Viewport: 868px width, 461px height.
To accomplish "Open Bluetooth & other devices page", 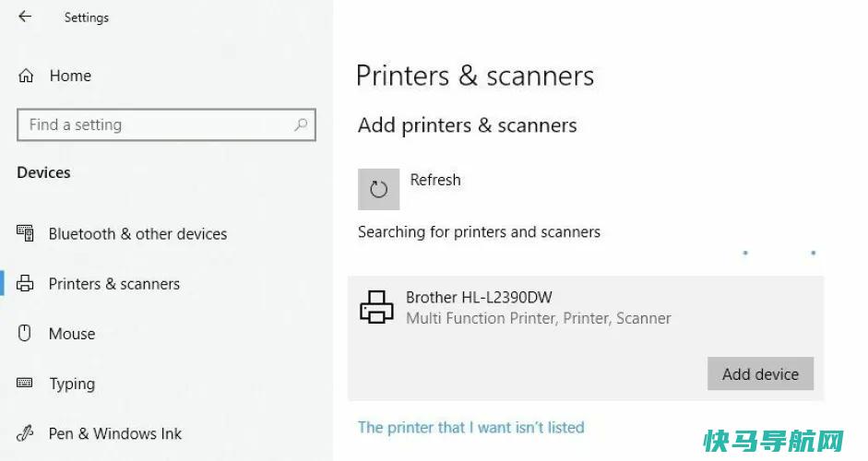I will click(137, 233).
